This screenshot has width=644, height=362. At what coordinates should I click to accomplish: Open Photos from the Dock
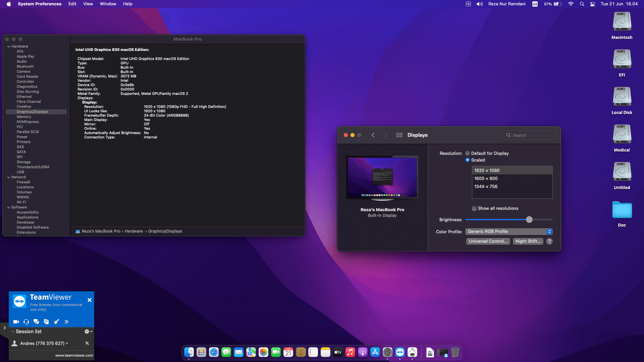pos(263,352)
